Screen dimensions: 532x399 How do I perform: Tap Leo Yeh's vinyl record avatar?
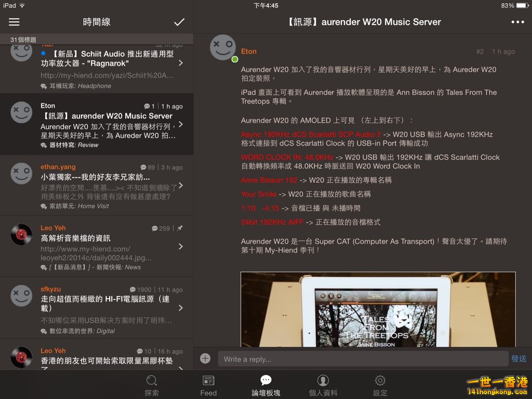[21, 235]
